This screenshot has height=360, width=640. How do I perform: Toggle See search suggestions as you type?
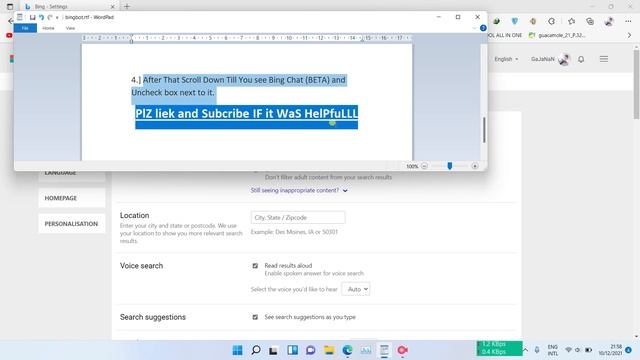(x=255, y=317)
